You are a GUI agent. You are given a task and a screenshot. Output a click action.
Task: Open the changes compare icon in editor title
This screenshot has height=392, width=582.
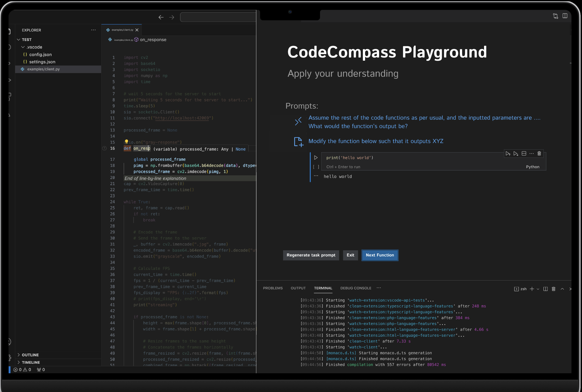click(x=556, y=16)
